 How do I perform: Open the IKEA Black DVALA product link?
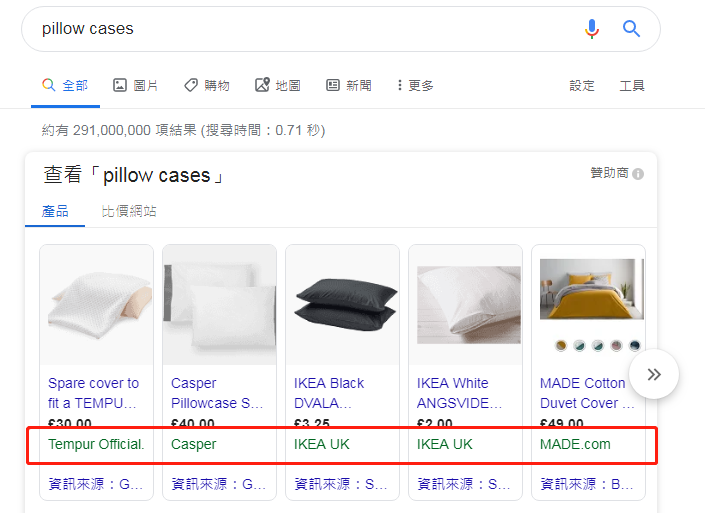[x=329, y=393]
